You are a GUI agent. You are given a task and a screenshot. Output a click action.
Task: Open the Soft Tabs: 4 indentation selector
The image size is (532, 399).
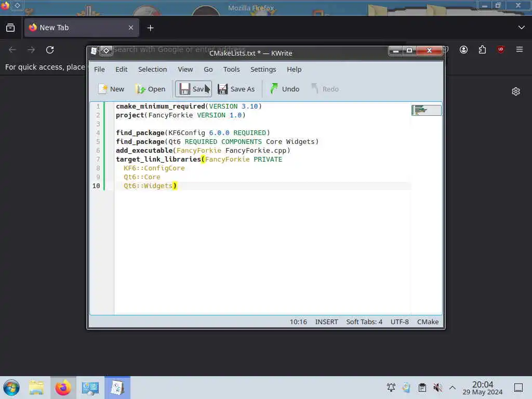364,322
